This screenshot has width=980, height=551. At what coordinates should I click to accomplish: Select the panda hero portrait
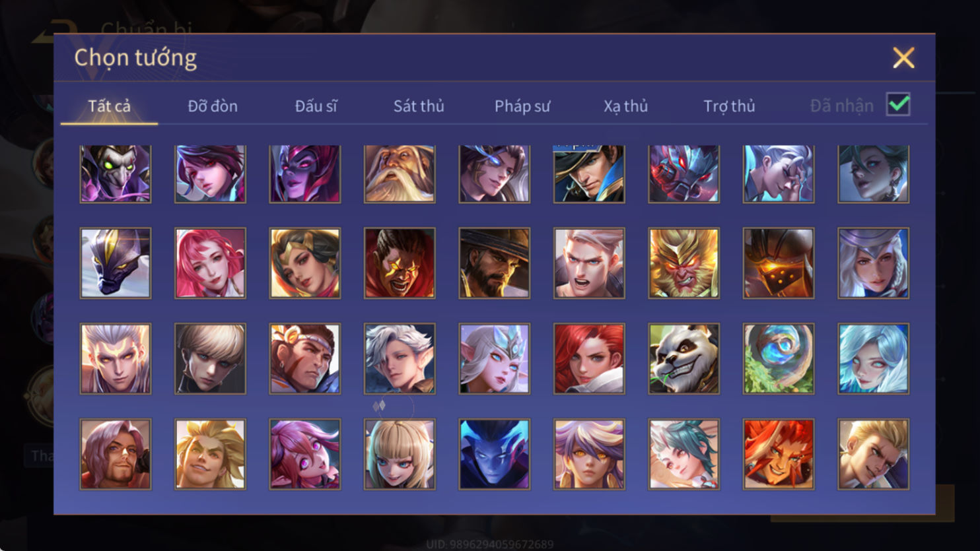(683, 358)
